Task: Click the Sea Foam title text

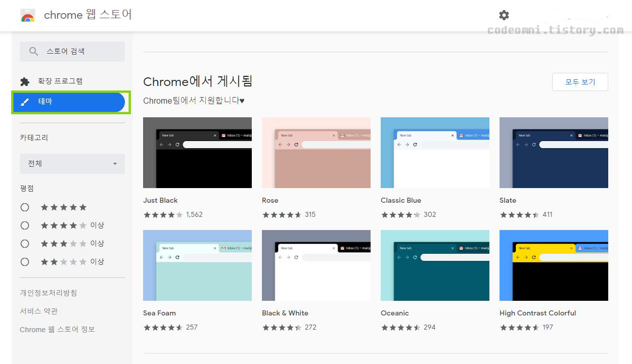Action: [x=159, y=313]
